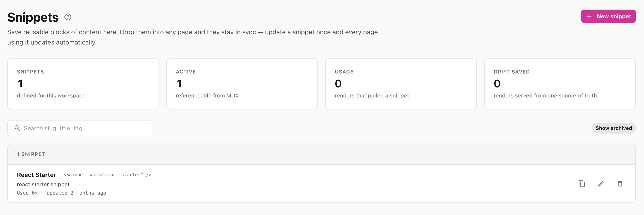Click the description about reusable content blocks
Image resolution: width=644 pixels, height=215 pixels.
pyautogui.click(x=193, y=37)
